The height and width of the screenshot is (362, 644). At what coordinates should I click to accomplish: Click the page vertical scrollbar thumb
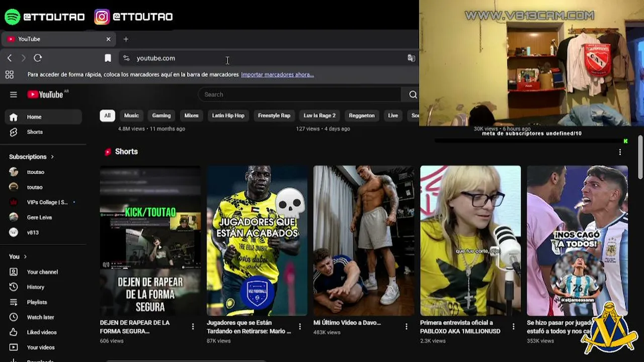coord(640,157)
